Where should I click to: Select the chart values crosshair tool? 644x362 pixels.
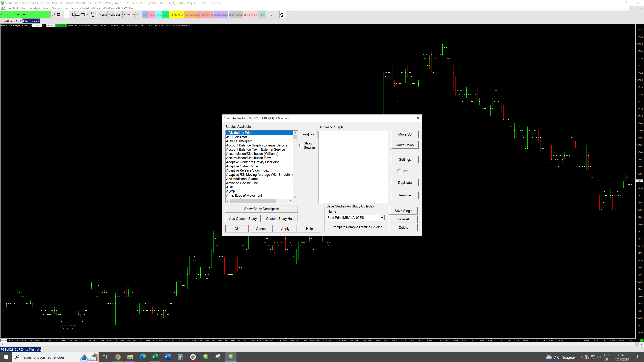[277, 15]
